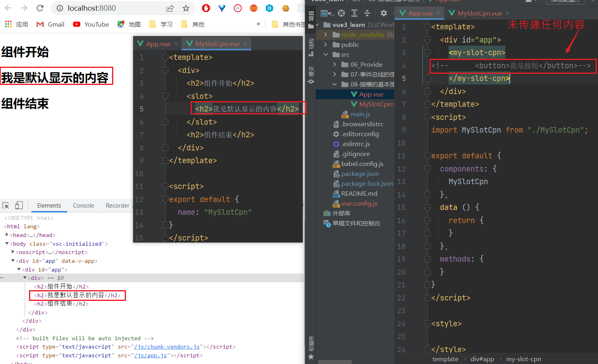598x364 pixels.
Task: Switch to the Elements tab in DevTools
Action: pyautogui.click(x=49, y=206)
